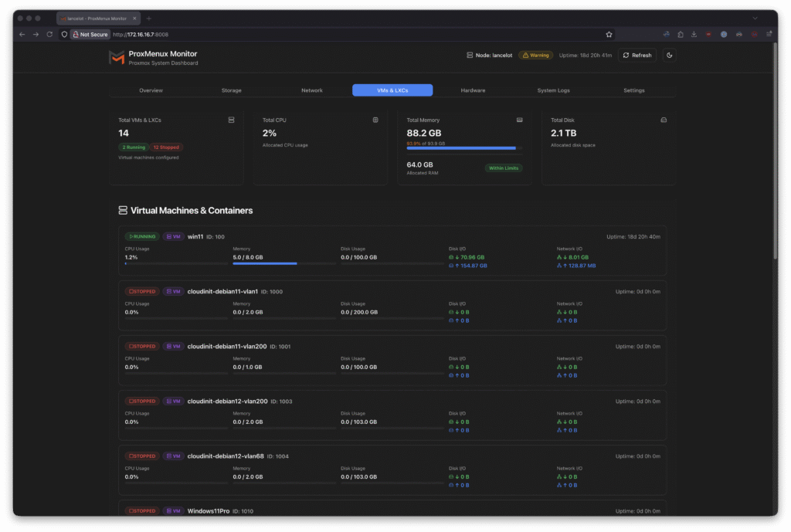Reload the page with browser reload button
The height and width of the screenshot is (532, 791).
49,35
